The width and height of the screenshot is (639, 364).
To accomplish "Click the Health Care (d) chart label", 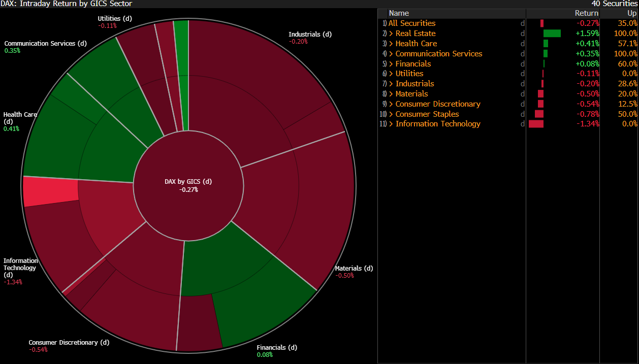I will [20, 118].
